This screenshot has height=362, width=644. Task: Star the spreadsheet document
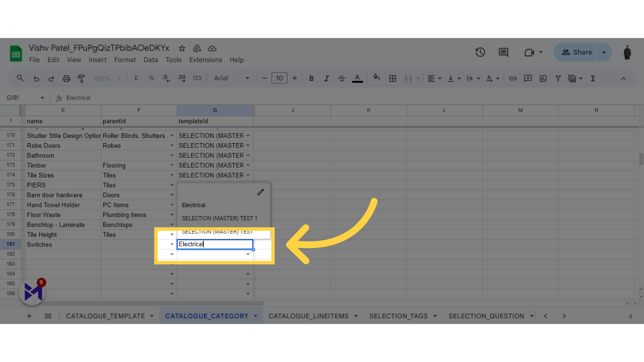point(182,48)
